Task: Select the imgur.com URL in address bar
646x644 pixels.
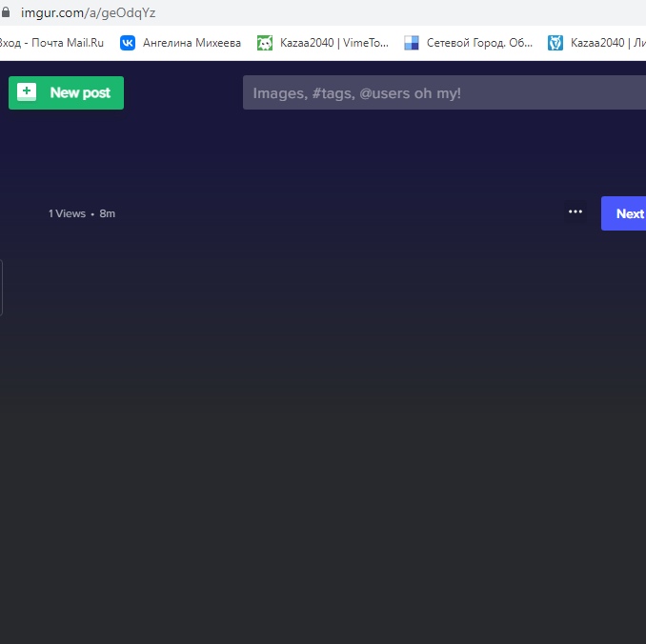Action: (x=88, y=13)
